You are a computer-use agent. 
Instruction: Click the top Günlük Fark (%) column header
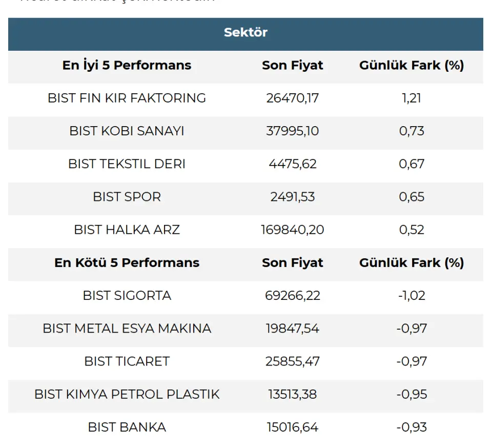[412, 66]
